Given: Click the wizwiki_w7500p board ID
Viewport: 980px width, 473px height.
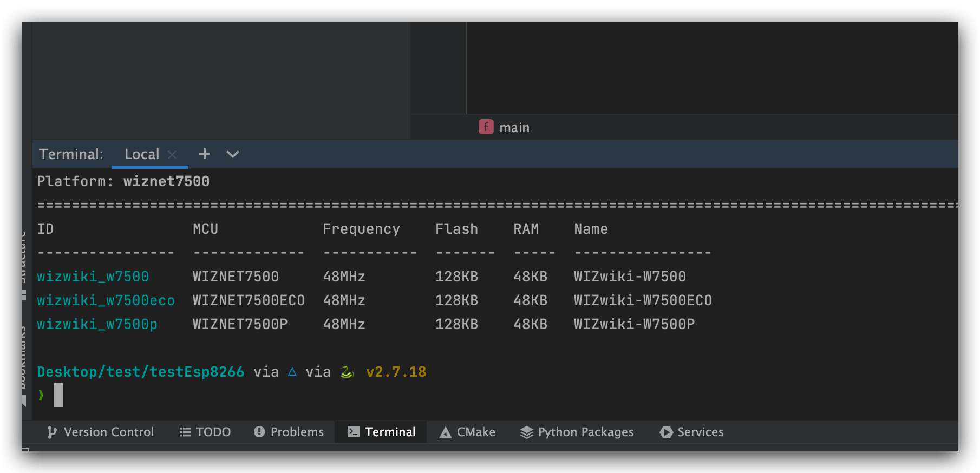Looking at the screenshot, I should (97, 324).
